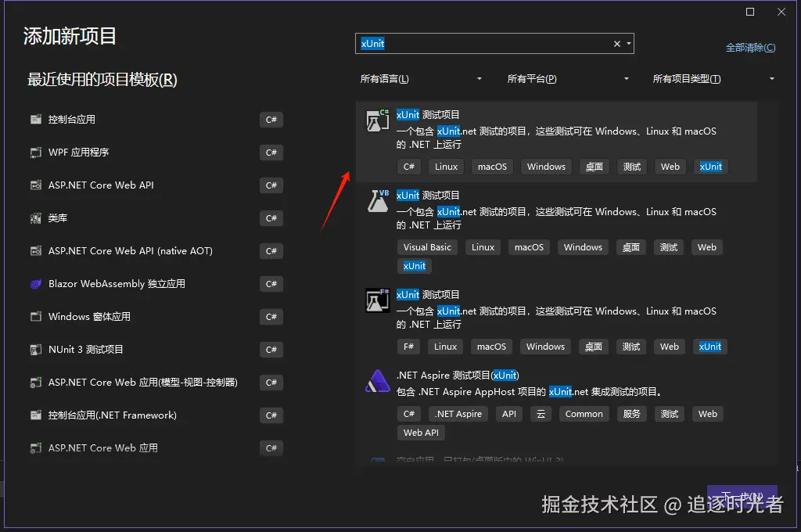This screenshot has height=532, width=801.
Task: Click the 全部清除 clear-all link
Action: coord(750,48)
